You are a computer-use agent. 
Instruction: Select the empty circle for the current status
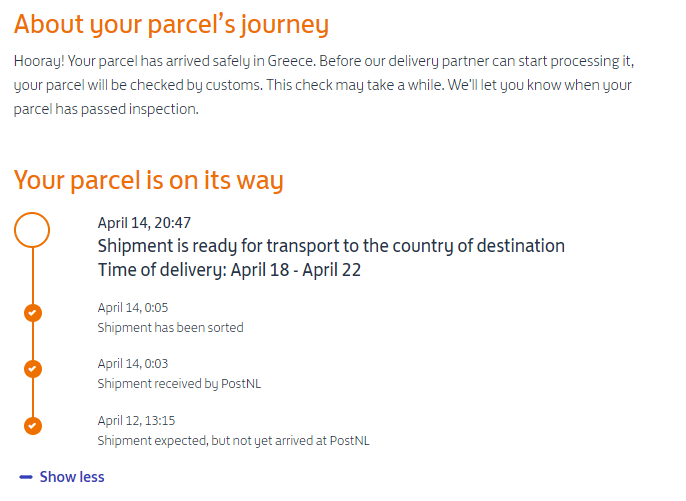point(32,230)
